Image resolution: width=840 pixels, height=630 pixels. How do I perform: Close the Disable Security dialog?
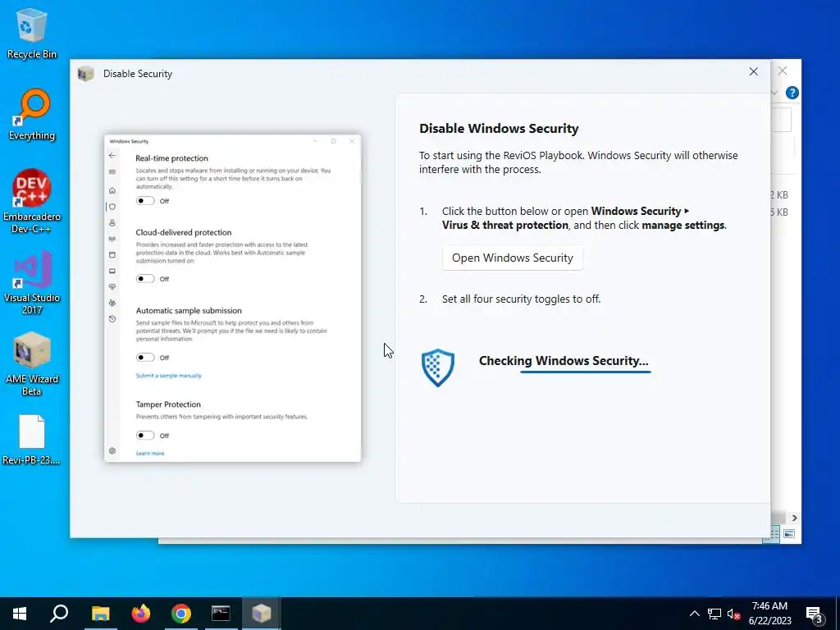(753, 72)
